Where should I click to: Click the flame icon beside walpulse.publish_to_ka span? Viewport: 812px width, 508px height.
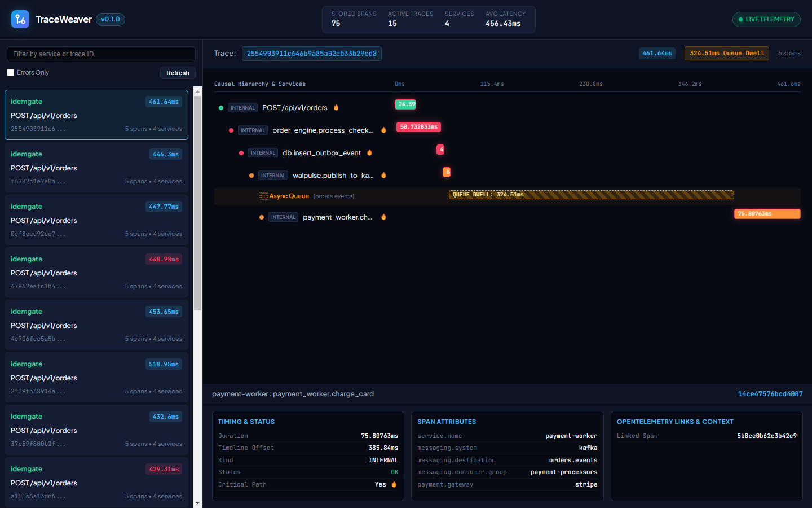[383, 175]
